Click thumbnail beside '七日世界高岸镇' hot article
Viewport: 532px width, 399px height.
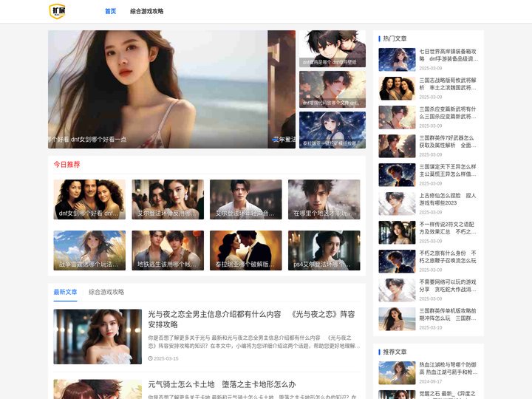[397, 59]
